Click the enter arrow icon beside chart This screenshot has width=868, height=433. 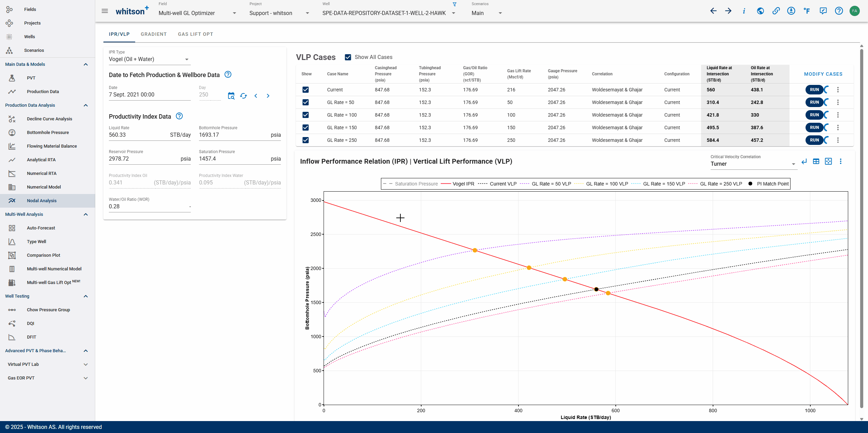coord(804,162)
